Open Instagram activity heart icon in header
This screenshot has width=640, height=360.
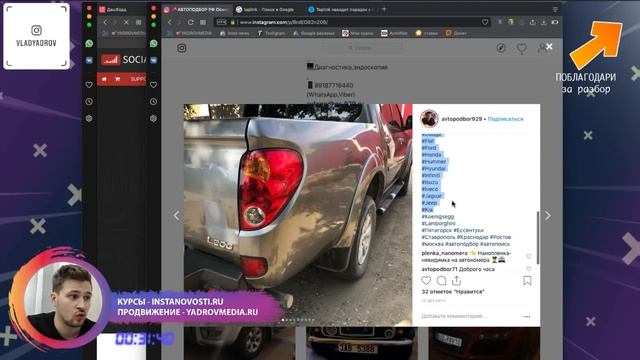pos(522,48)
